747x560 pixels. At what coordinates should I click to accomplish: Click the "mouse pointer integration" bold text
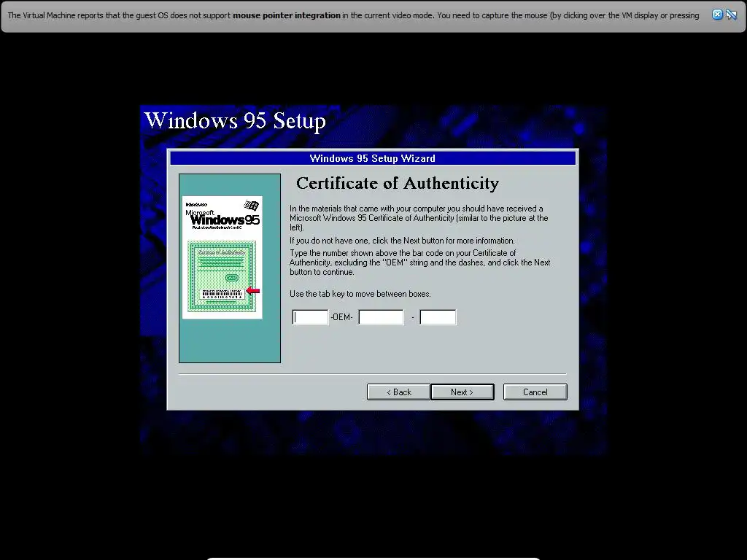coord(286,15)
